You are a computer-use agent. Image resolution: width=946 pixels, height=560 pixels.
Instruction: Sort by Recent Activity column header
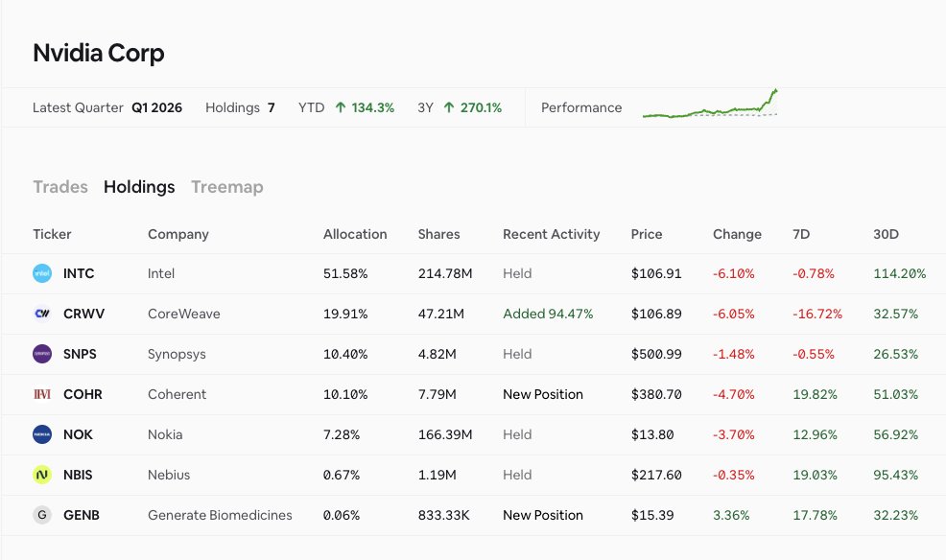click(x=552, y=234)
